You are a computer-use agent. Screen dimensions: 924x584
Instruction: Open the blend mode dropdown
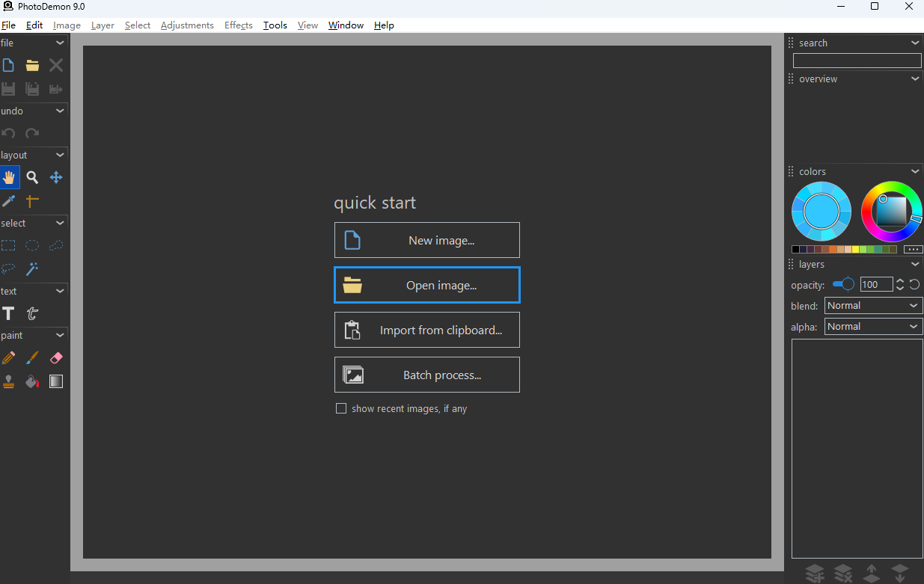pyautogui.click(x=873, y=306)
